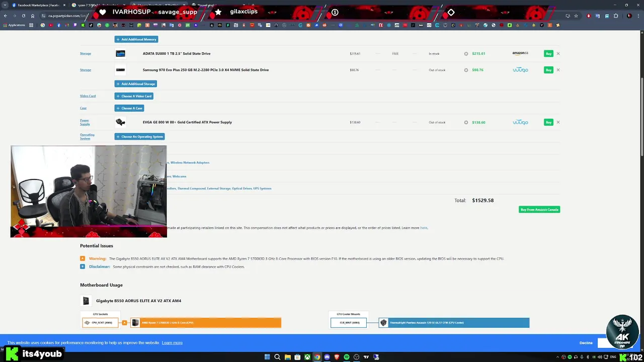Click the Gigabyte B550 motherboard thumbnail

(x=86, y=301)
